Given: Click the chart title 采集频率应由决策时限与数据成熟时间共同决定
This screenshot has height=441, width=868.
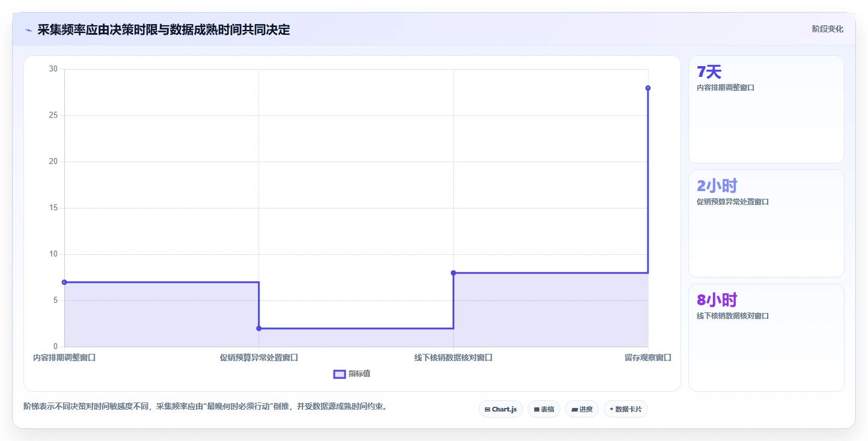Looking at the screenshot, I should coord(164,30).
